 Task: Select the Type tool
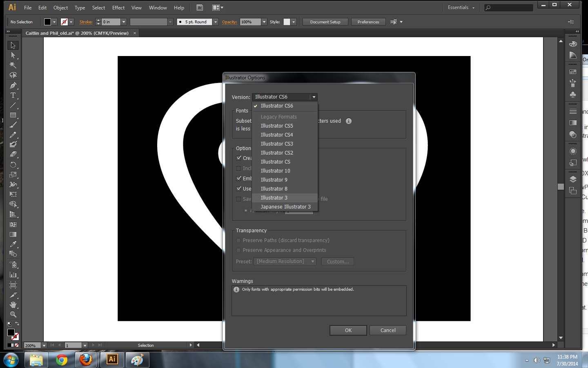(x=13, y=95)
